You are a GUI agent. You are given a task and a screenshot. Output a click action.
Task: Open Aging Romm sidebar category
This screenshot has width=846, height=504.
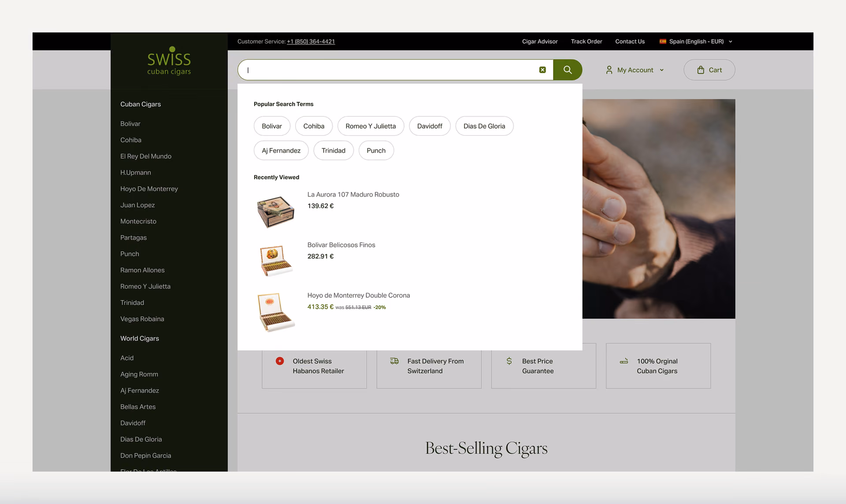pos(139,374)
